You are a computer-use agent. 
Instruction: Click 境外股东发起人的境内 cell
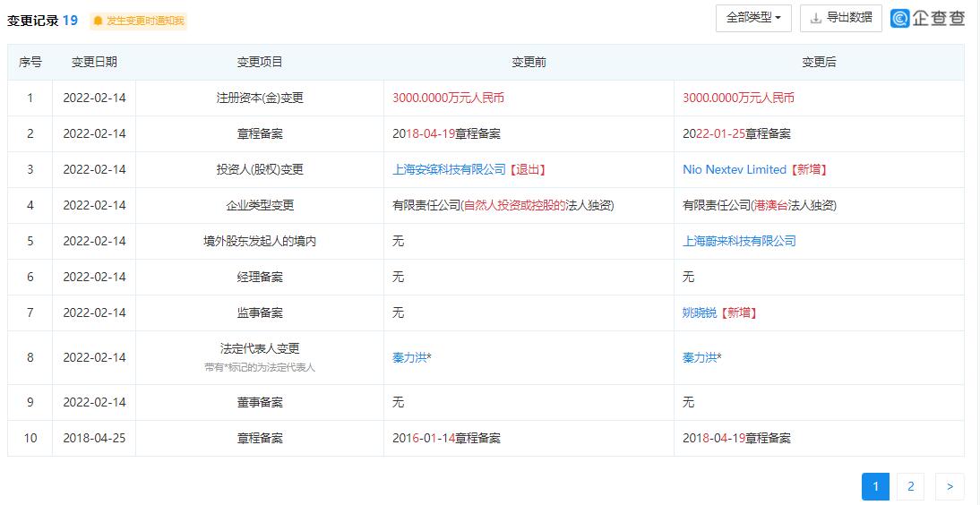click(260, 241)
